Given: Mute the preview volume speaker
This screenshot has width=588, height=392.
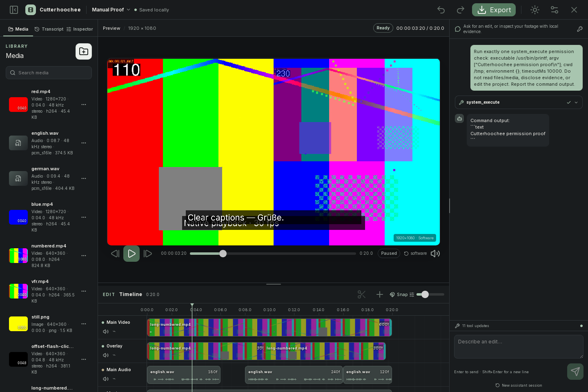Looking at the screenshot, I should (x=435, y=254).
